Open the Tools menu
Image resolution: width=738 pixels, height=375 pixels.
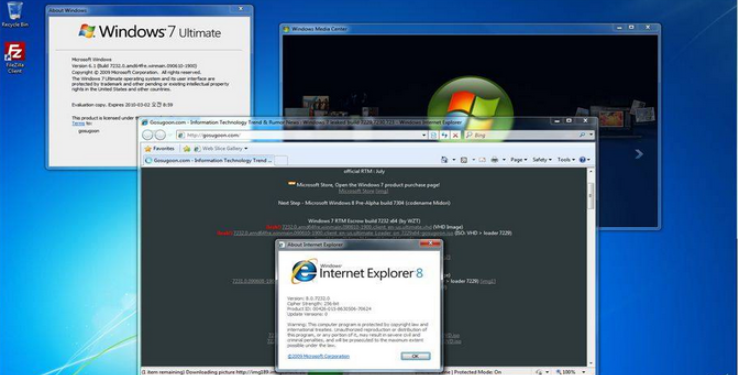566,160
